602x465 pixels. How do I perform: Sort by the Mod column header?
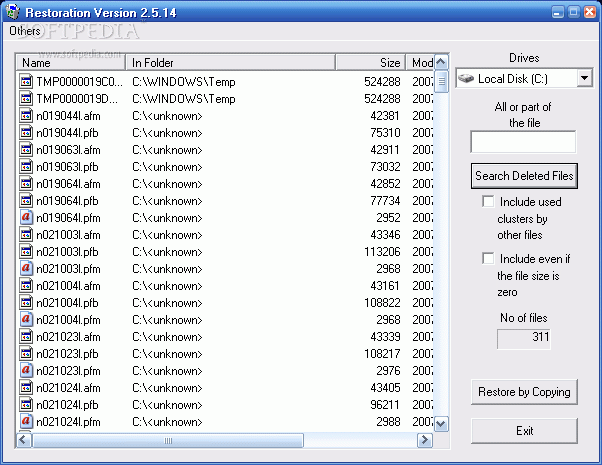click(x=420, y=63)
